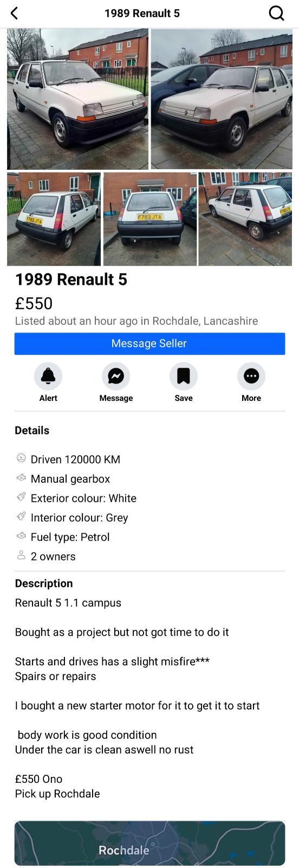Open search with the magnifier icon
The width and height of the screenshot is (299, 868).
pos(276,13)
